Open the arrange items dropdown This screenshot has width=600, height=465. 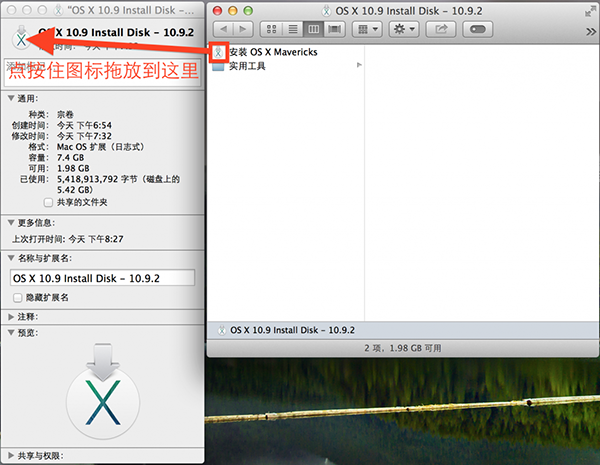click(367, 29)
